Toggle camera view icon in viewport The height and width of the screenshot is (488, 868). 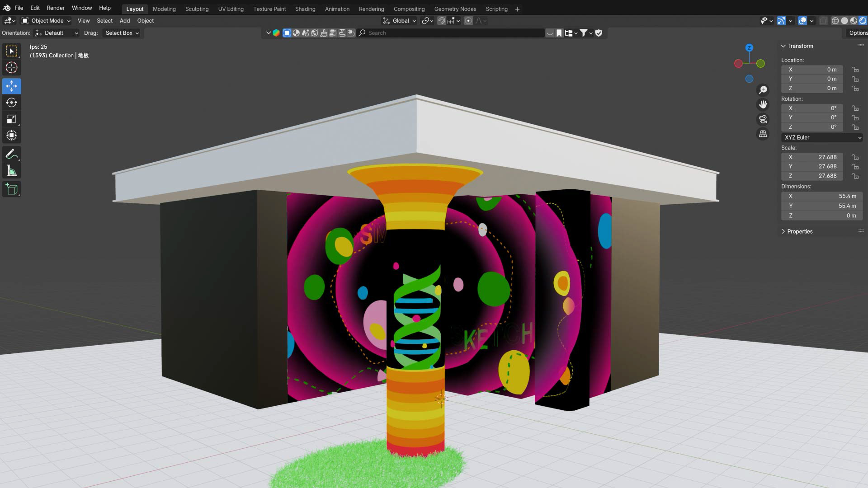(763, 119)
